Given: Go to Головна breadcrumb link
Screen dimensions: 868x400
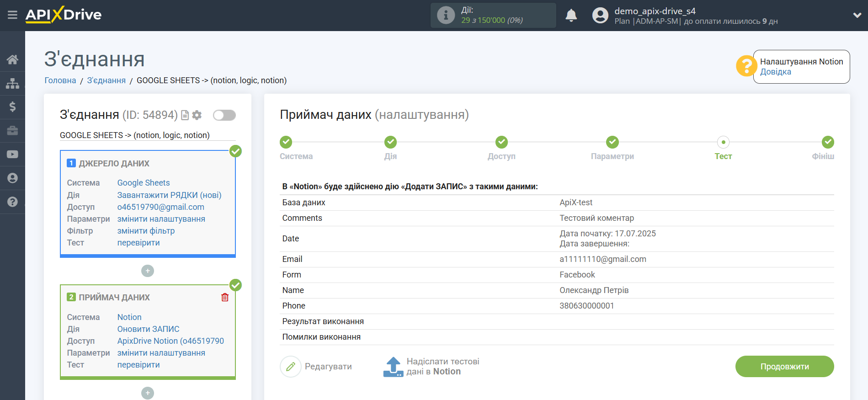Looking at the screenshot, I should pyautogui.click(x=60, y=80).
